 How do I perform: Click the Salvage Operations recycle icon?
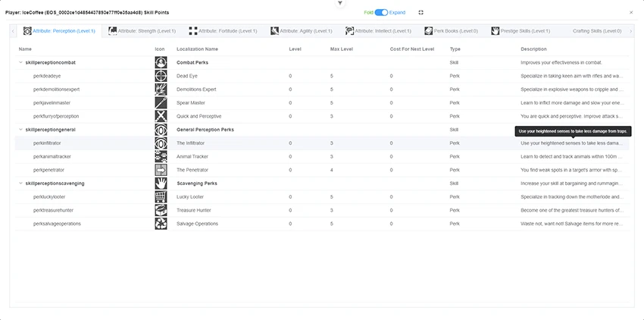pyautogui.click(x=161, y=224)
